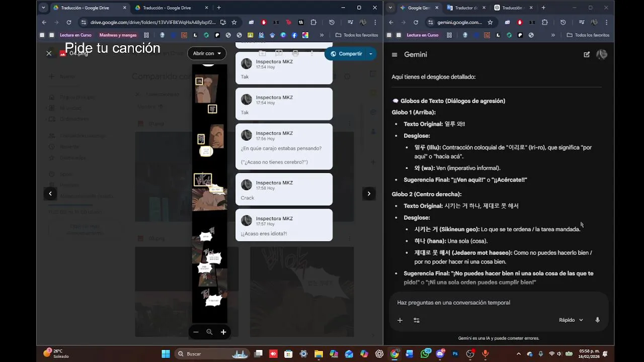Viewport: 644px width, 362px height.
Task: Select the 'Crack' comment by Inspectora MKZ
Action: click(284, 190)
